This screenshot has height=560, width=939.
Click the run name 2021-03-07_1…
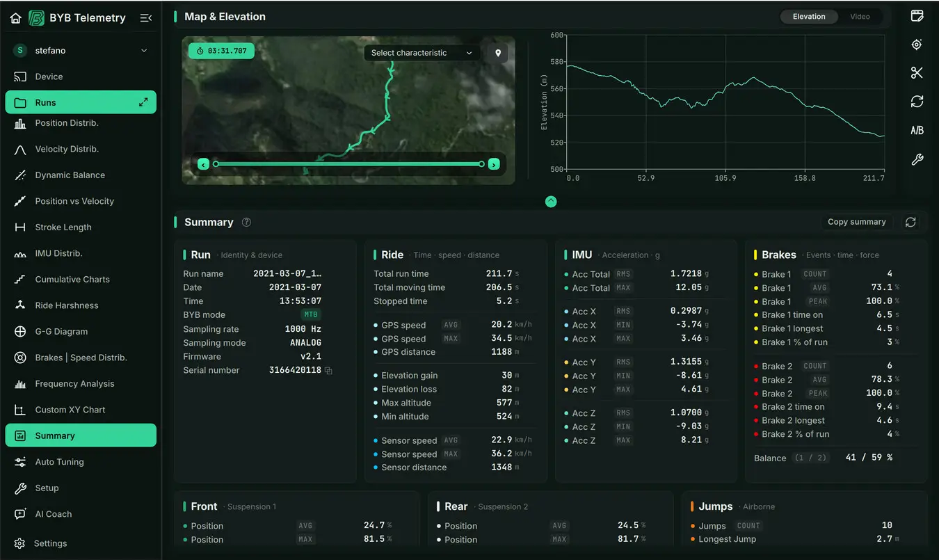click(x=287, y=274)
